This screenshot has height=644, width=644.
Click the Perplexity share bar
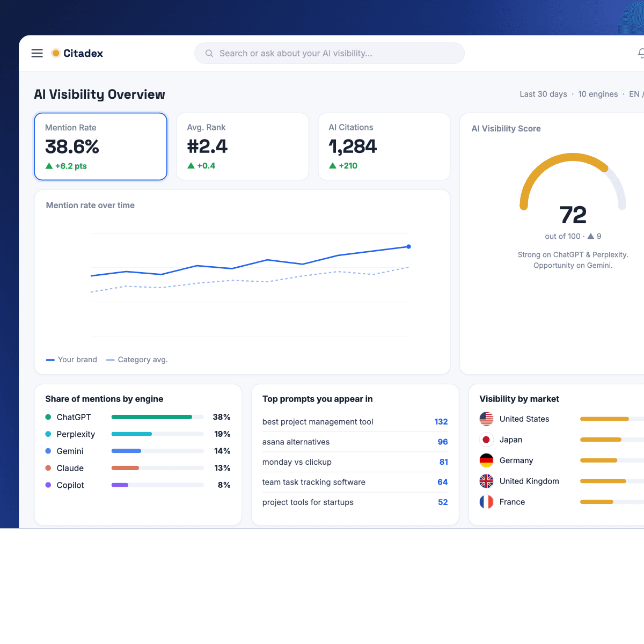(157, 434)
